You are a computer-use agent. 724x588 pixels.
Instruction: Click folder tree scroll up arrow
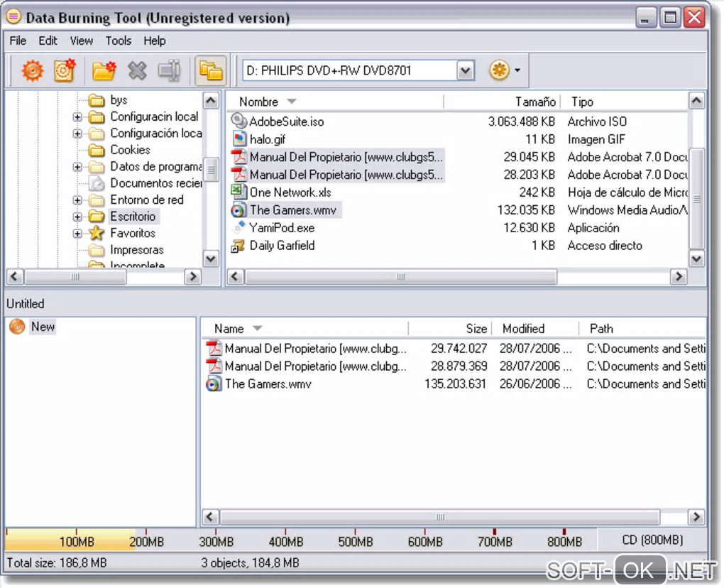[211, 100]
